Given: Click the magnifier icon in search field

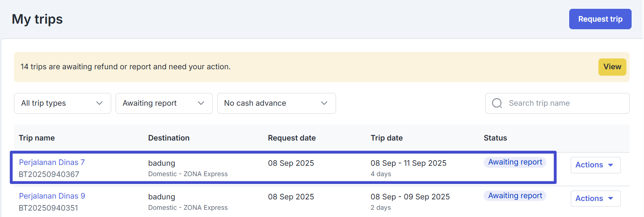Looking at the screenshot, I should pyautogui.click(x=497, y=103).
